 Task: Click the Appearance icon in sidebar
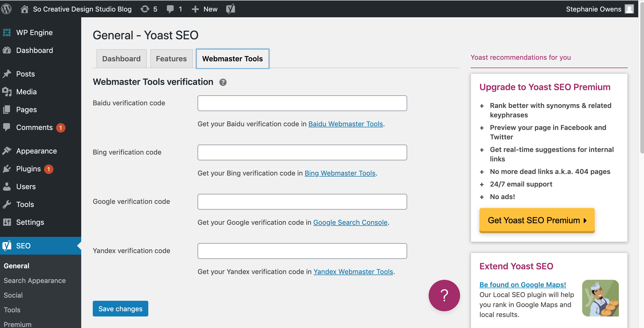[x=7, y=151]
